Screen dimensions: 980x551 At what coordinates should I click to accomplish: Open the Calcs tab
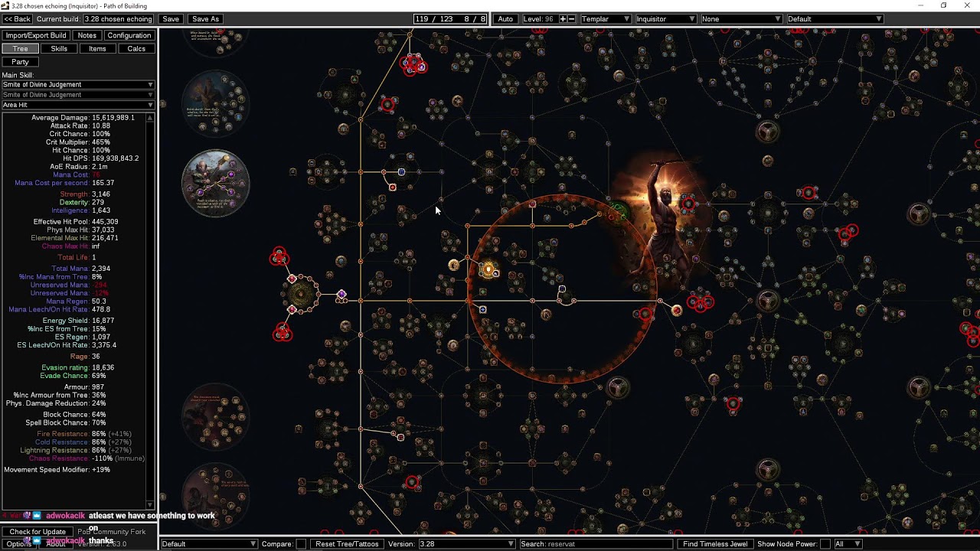tap(136, 48)
